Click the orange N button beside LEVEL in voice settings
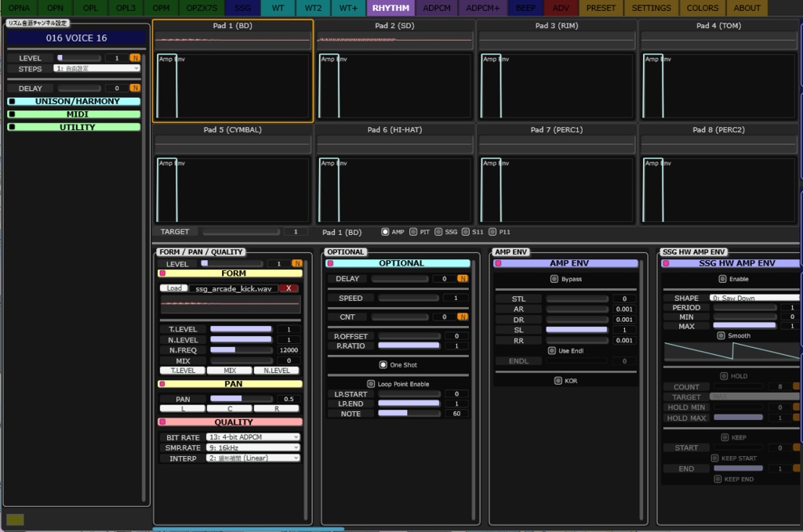 (x=135, y=58)
